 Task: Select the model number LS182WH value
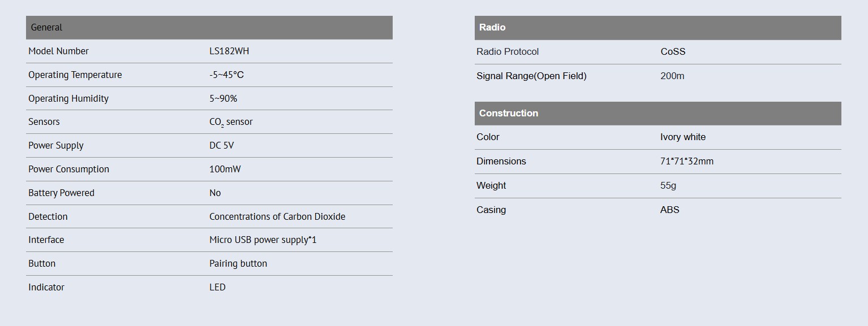229,51
